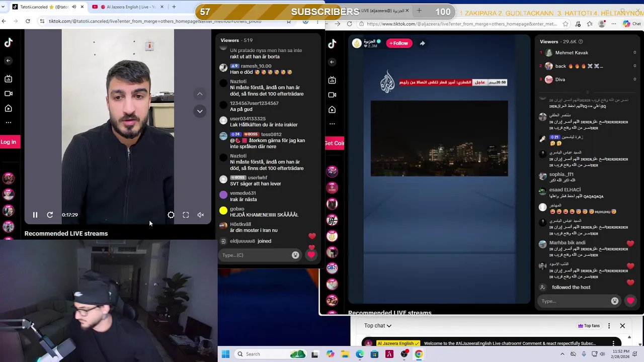The width and height of the screenshot is (644, 362).
Task: Reload the tatotii stream with refresh icon
Action: [x=50, y=215]
